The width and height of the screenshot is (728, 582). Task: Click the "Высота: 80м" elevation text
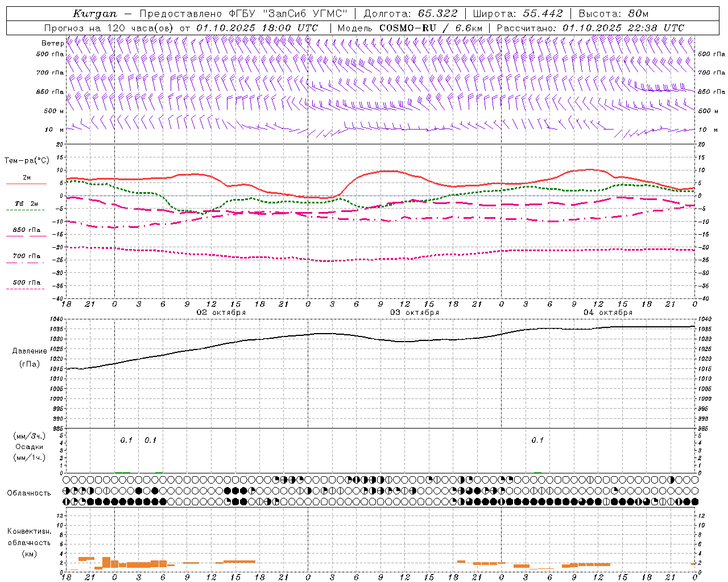(614, 14)
